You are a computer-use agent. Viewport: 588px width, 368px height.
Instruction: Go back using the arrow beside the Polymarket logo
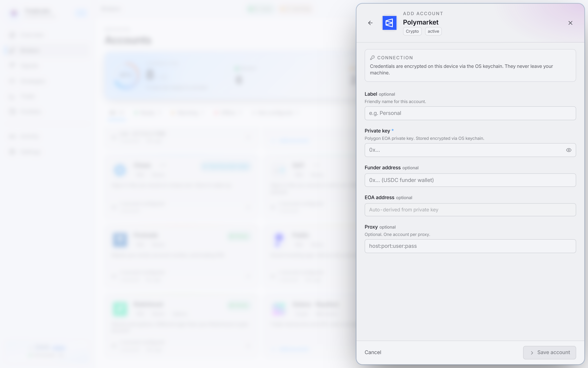point(370,23)
